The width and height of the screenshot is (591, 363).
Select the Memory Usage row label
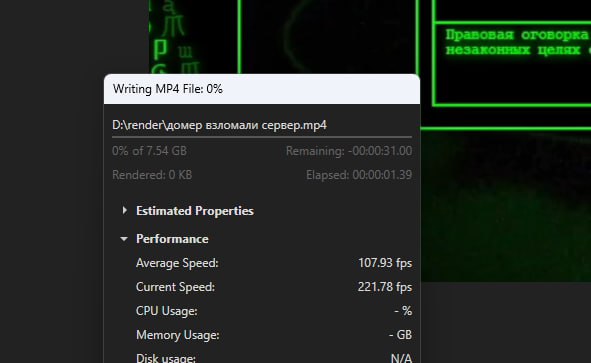point(178,335)
